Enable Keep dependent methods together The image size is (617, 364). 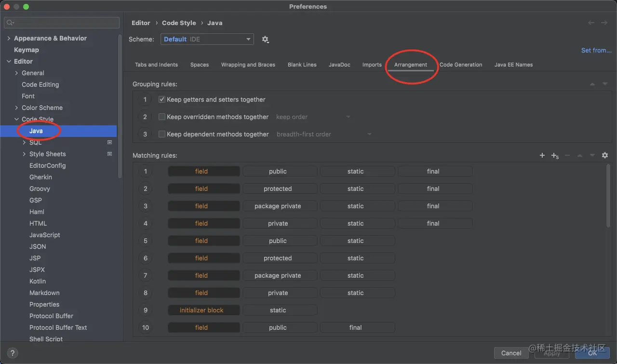click(162, 134)
